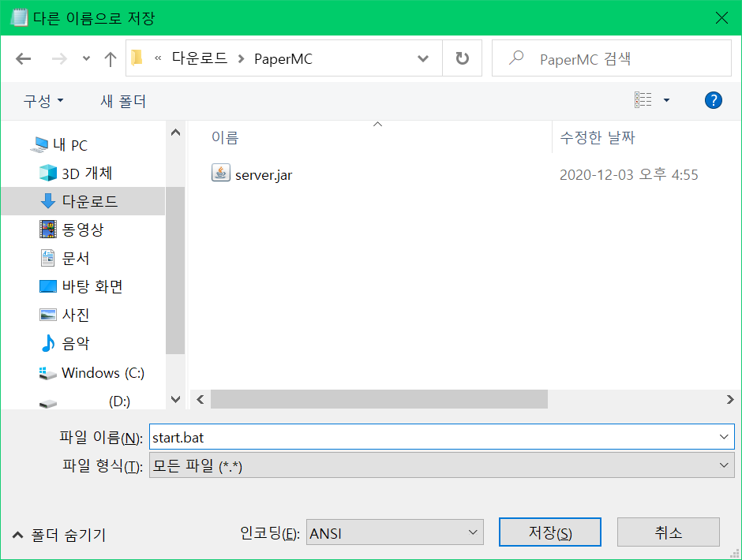Click the PaperMC 검색 search box

point(612,58)
